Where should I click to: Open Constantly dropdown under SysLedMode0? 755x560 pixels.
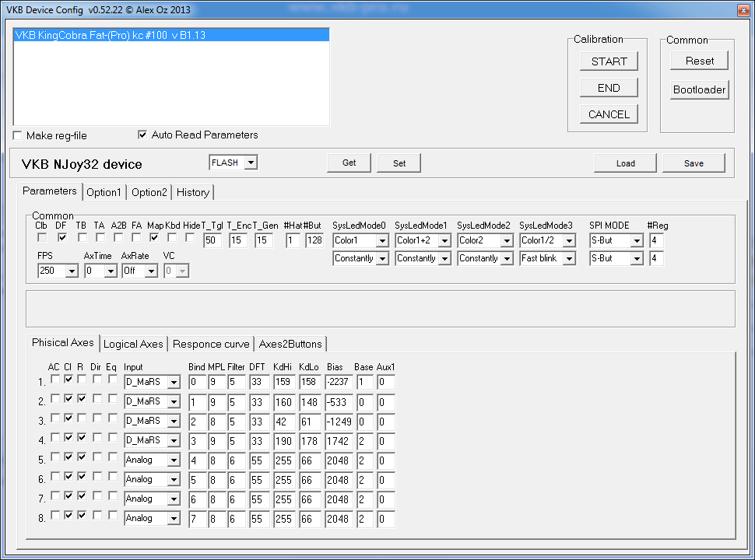[382, 259]
